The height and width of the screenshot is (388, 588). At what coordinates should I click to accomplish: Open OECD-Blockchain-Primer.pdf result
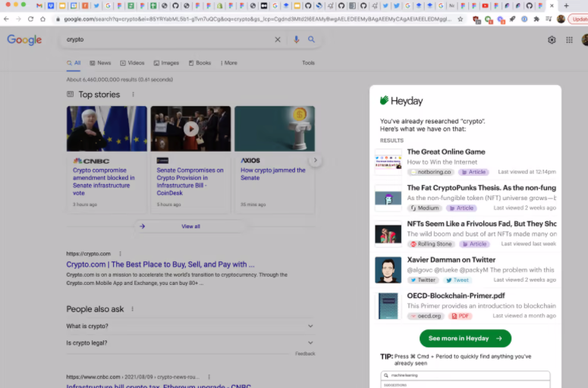click(x=456, y=296)
